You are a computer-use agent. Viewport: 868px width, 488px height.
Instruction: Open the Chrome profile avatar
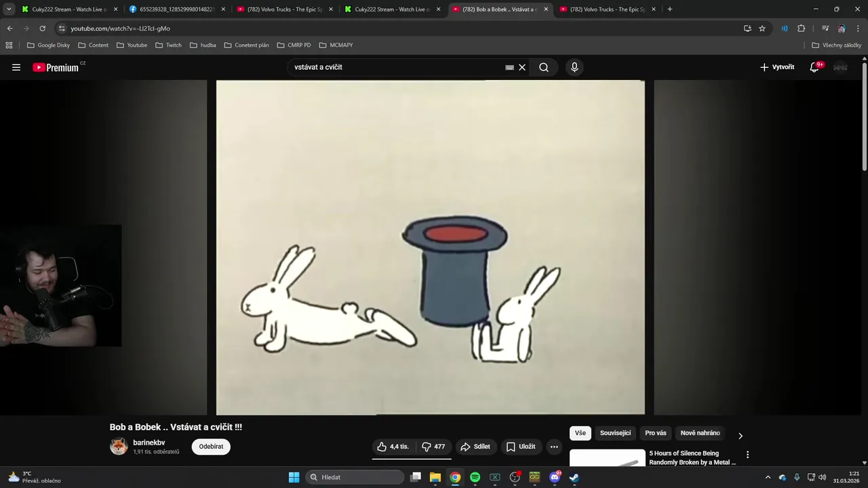point(842,28)
